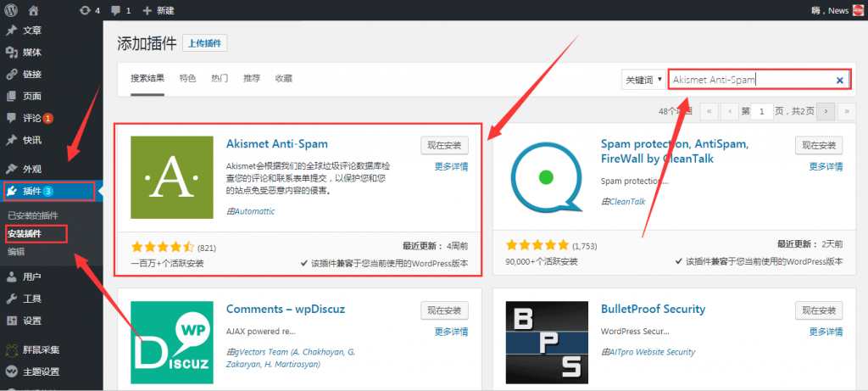868x391 pixels.
Task: Open Comments – wpDiscuz title link
Action: (286, 309)
